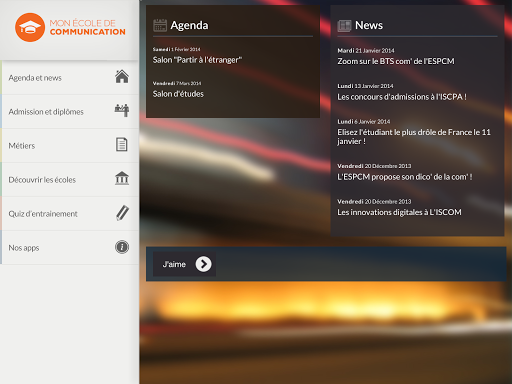Open the Salon d'études agenda entry
This screenshot has width=512, height=384.
(x=178, y=94)
